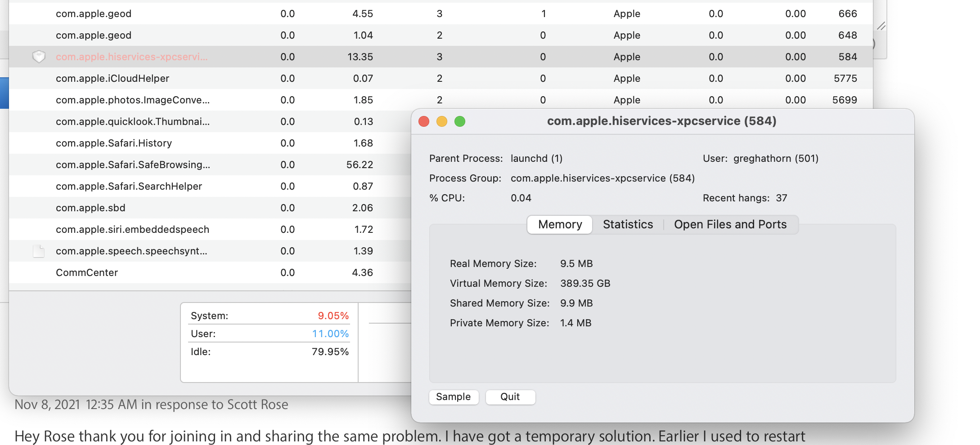This screenshot has height=445, width=980.
Task: Open the Statistics tab
Action: point(628,224)
